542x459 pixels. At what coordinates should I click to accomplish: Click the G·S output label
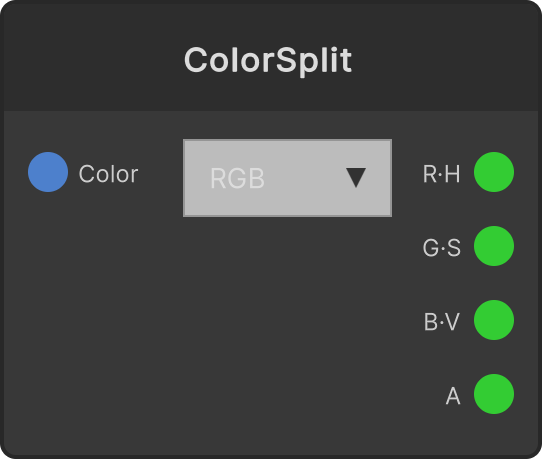tap(441, 248)
